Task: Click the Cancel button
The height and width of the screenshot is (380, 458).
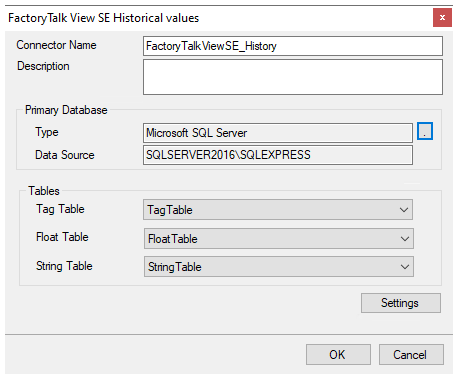Action: pos(411,355)
